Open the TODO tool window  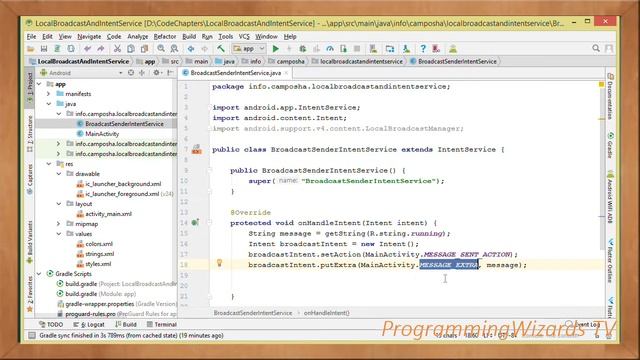tap(51, 324)
